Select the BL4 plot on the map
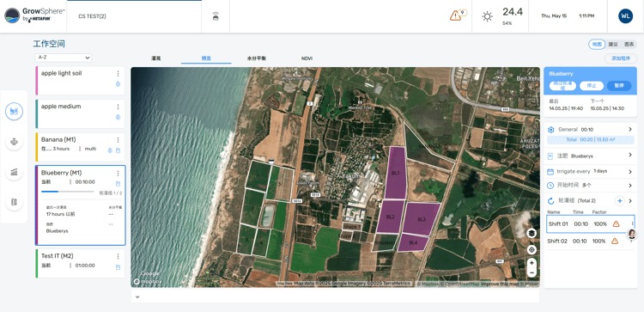This screenshot has width=644, height=312. pos(413,242)
